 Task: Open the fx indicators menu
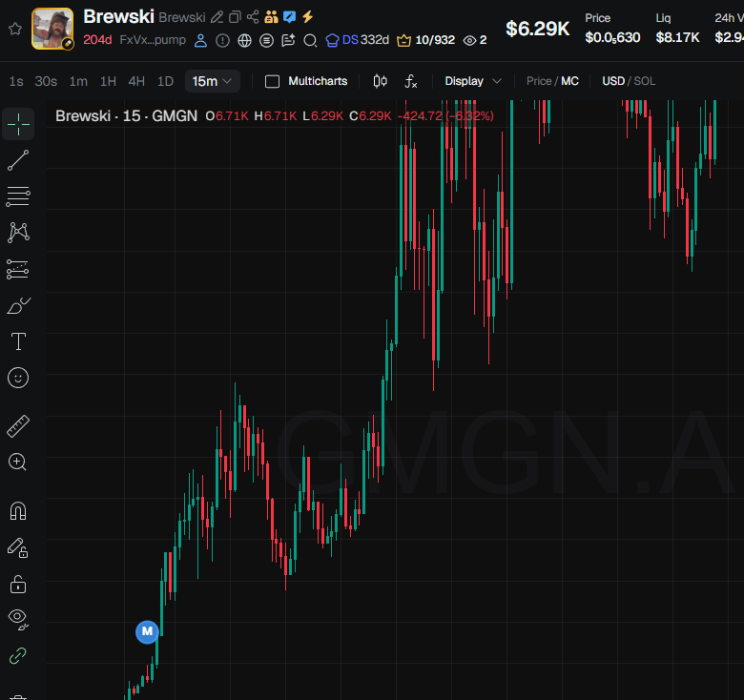click(411, 82)
